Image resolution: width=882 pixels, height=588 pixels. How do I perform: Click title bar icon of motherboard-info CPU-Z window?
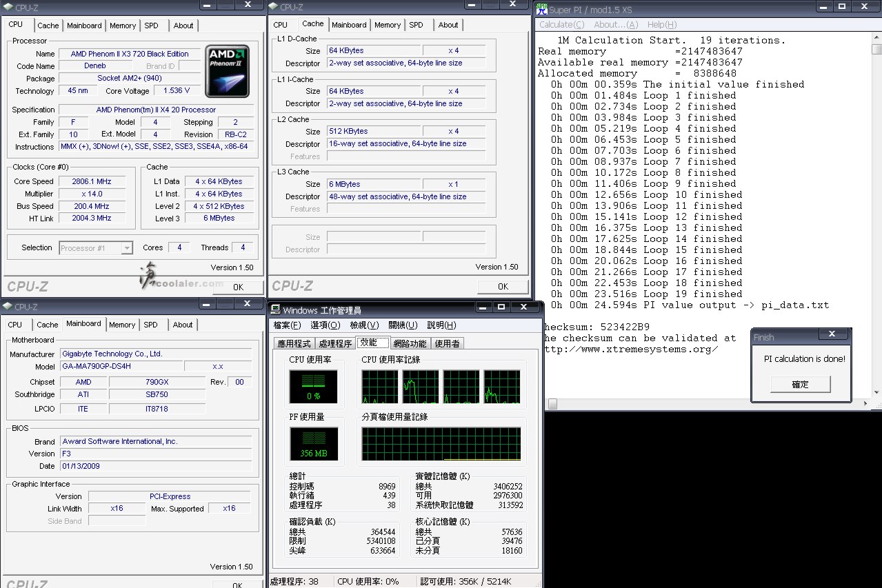tap(8, 307)
